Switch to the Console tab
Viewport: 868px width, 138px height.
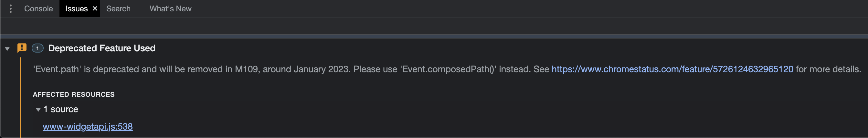[38, 9]
